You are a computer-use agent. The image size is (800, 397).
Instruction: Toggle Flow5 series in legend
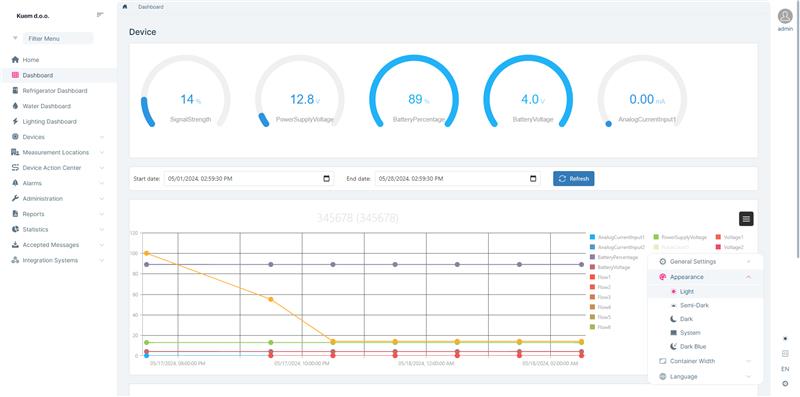point(601,317)
